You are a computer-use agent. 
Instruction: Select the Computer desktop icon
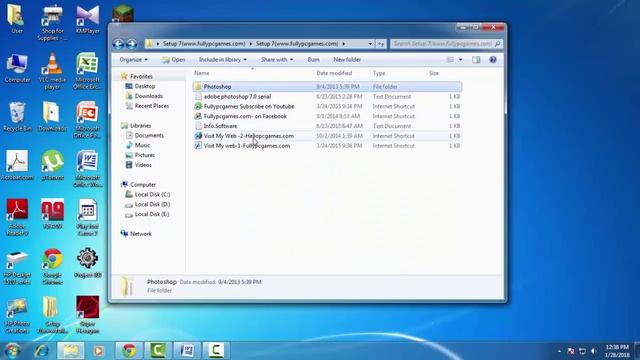coord(17,68)
